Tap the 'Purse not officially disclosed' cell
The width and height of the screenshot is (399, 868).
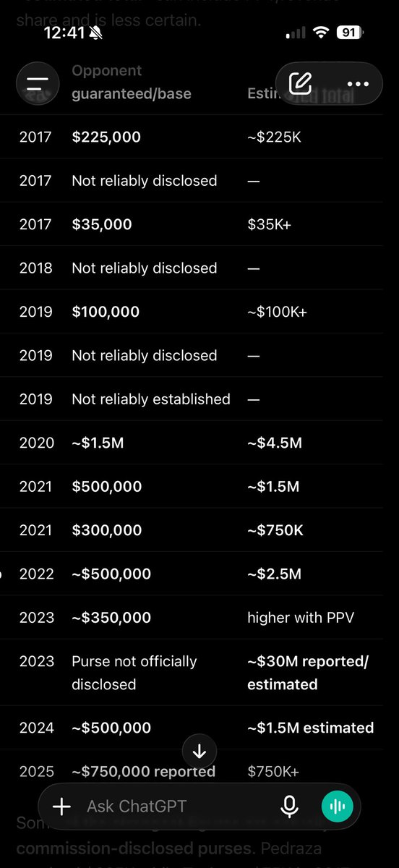pyautogui.click(x=134, y=673)
